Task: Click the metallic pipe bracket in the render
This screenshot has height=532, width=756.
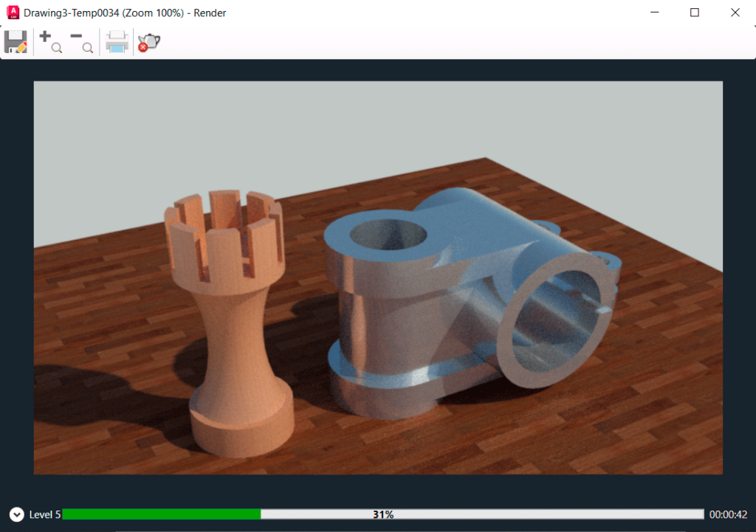Action: coord(443,295)
